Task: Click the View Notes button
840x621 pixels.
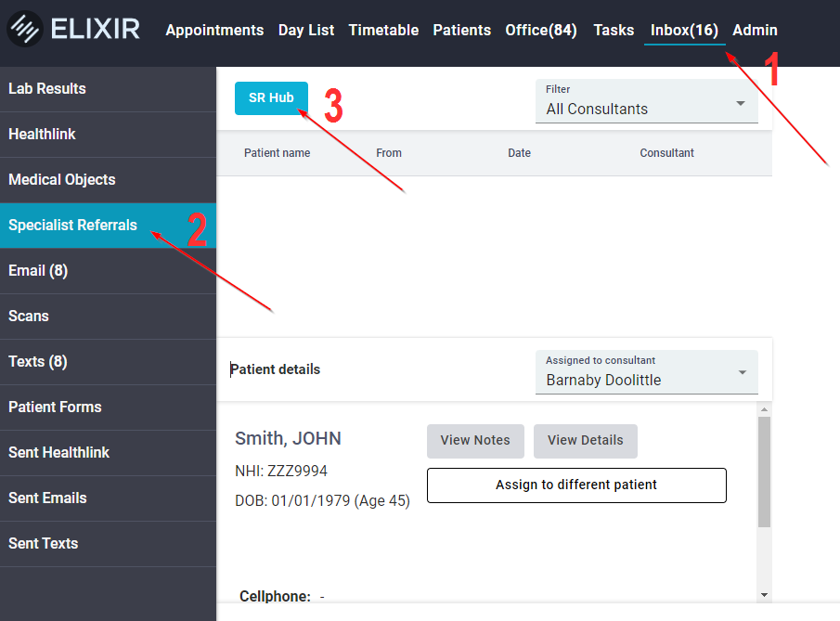Action: tap(475, 441)
